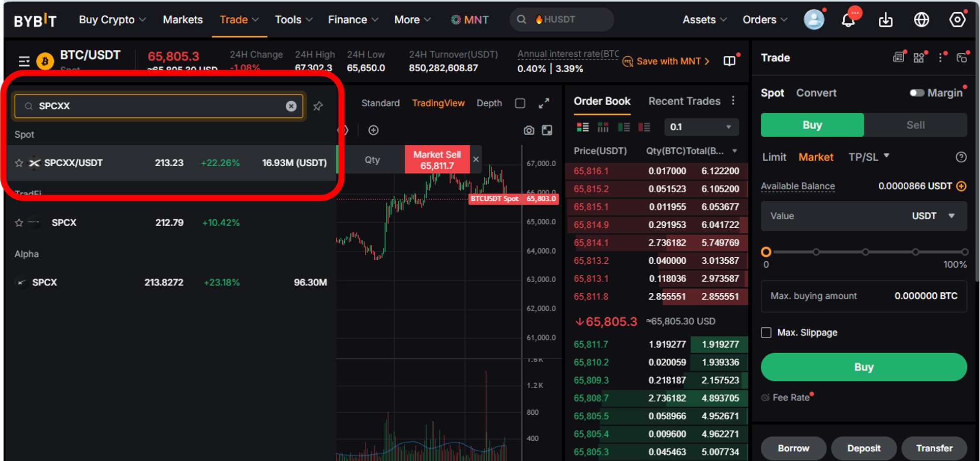Image resolution: width=980 pixels, height=461 pixels.
Task: Select the Limit order type
Action: click(774, 157)
